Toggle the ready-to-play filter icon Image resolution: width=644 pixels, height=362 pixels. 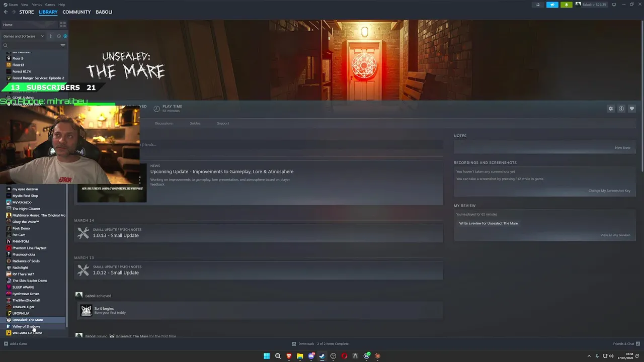pos(65,36)
